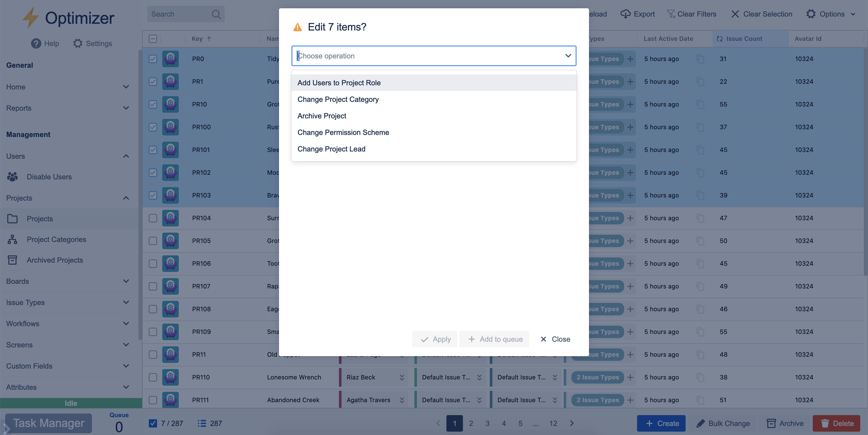Click the Export cloud icon
This screenshot has height=435, width=868.
pyautogui.click(x=625, y=14)
